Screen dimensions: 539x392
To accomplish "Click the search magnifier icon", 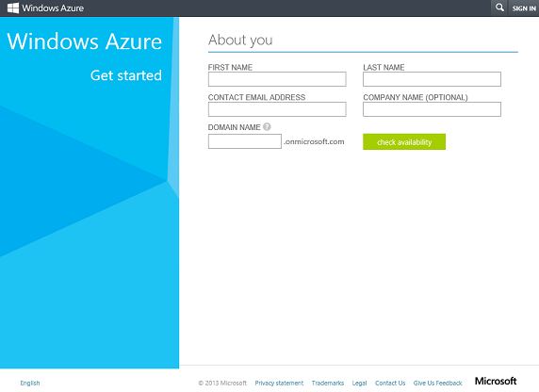I will coord(499,8).
